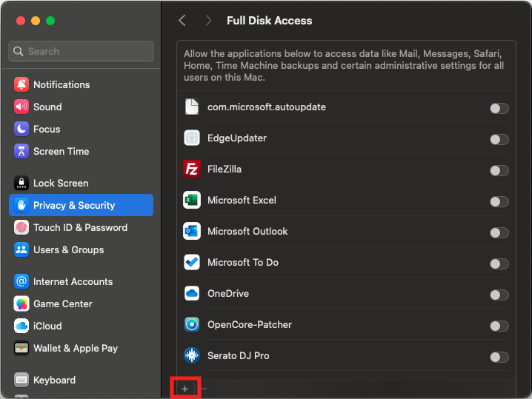
Task: Open Focus in the sidebar
Action: [x=81, y=129]
